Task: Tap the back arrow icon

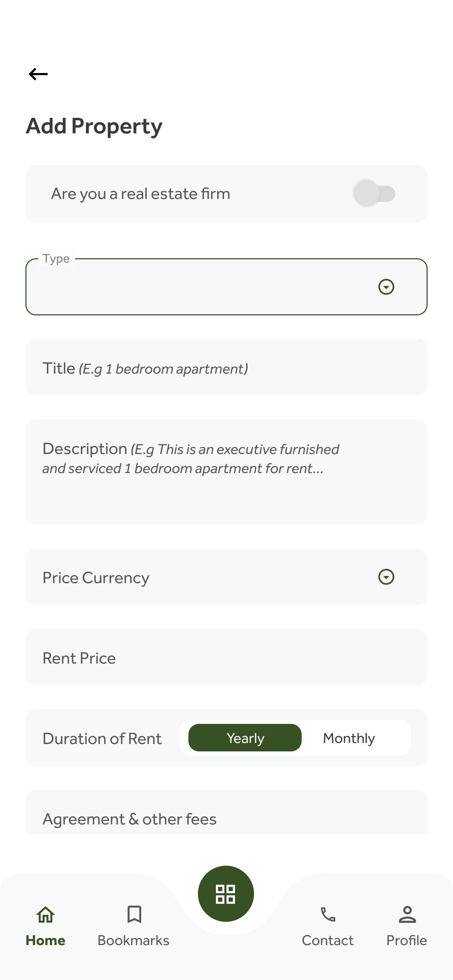Action: click(x=38, y=74)
